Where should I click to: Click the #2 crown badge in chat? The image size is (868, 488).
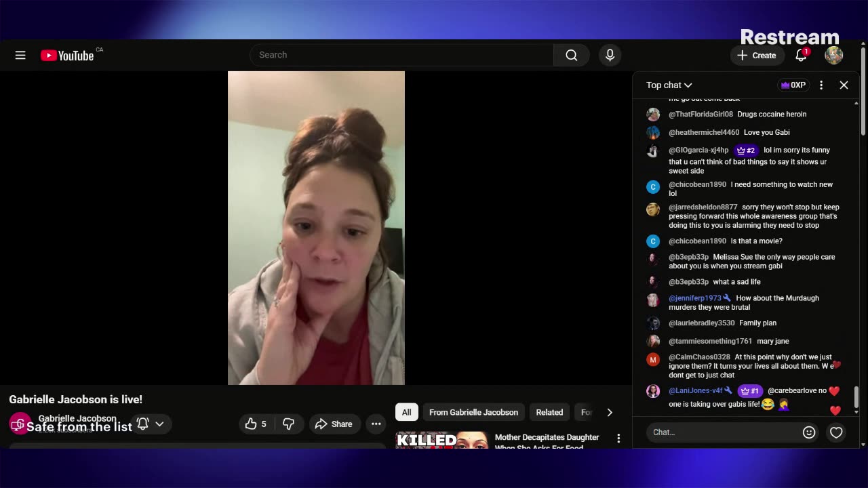pyautogui.click(x=745, y=150)
